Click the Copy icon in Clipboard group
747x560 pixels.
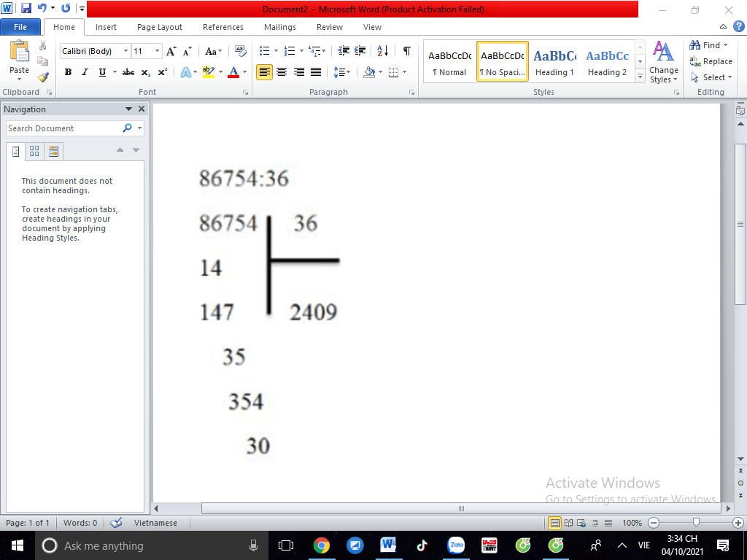click(42, 61)
